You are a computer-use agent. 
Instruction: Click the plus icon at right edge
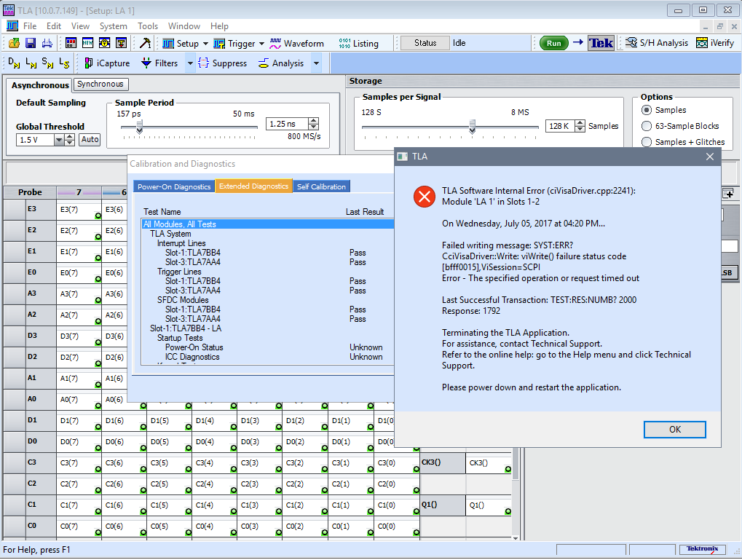tap(728, 193)
